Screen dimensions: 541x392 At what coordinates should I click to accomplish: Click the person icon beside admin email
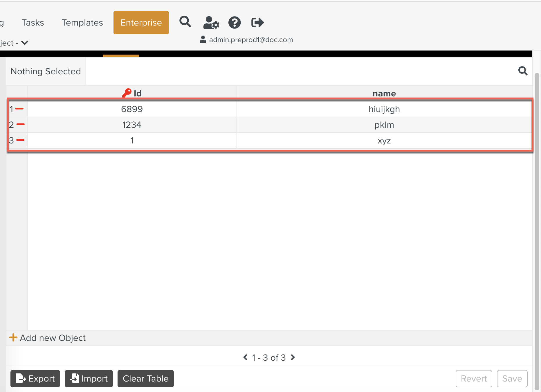(203, 39)
